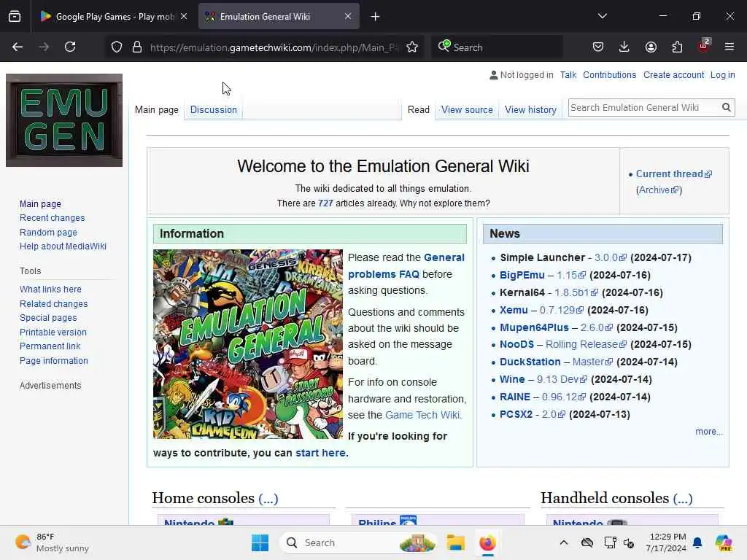747x560 pixels.
Task: Click the taskbar clock showing 12:29 PM
Action: point(666,542)
